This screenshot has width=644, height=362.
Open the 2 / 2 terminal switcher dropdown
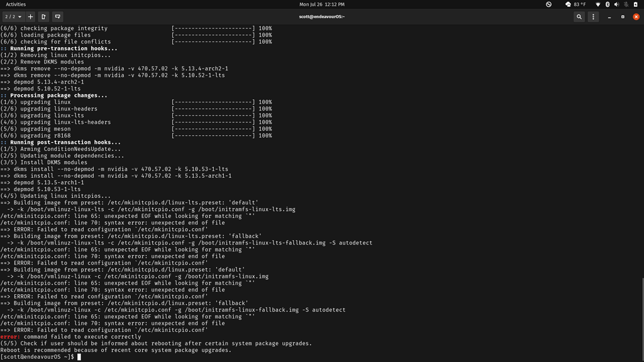click(x=13, y=17)
